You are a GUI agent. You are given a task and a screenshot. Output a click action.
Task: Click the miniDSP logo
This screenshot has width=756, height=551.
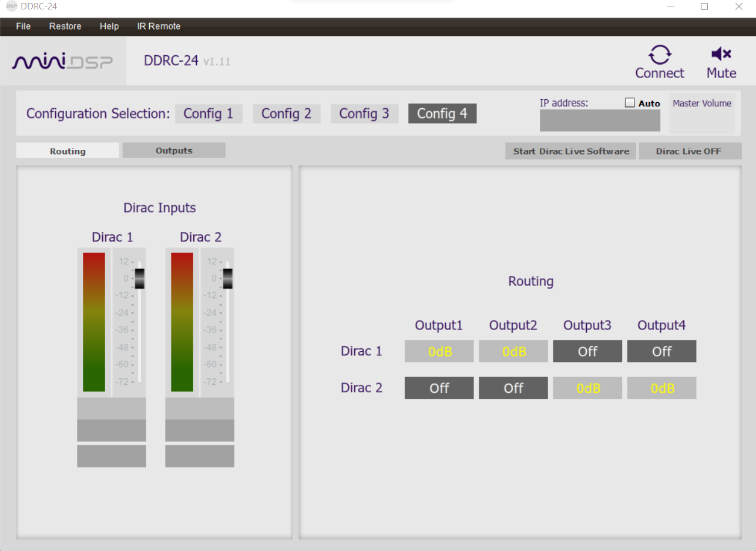[x=63, y=62]
